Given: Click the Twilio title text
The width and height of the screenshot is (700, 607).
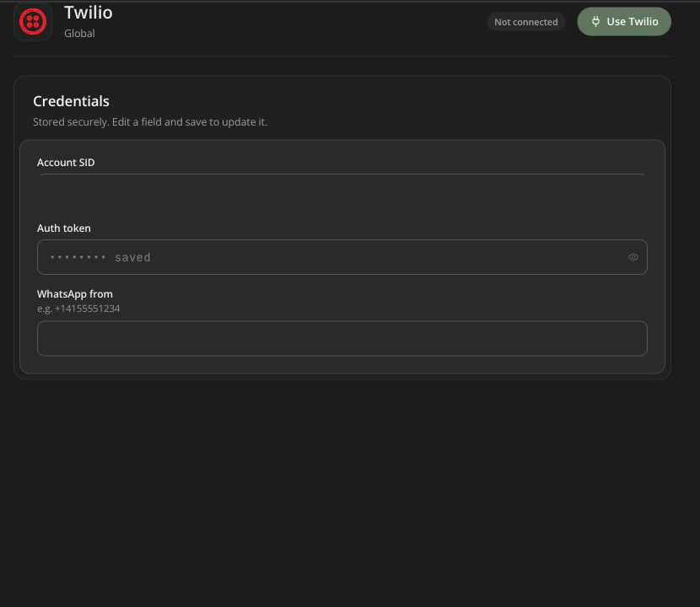Looking at the screenshot, I should [x=89, y=13].
